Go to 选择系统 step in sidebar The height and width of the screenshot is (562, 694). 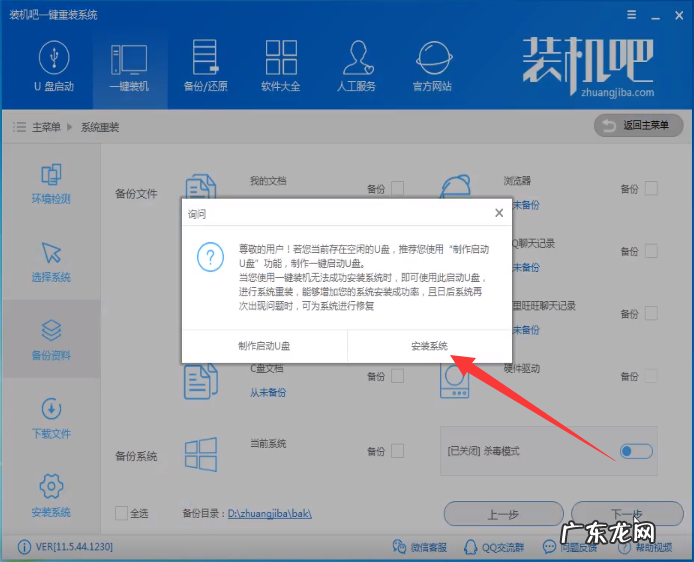click(51, 262)
